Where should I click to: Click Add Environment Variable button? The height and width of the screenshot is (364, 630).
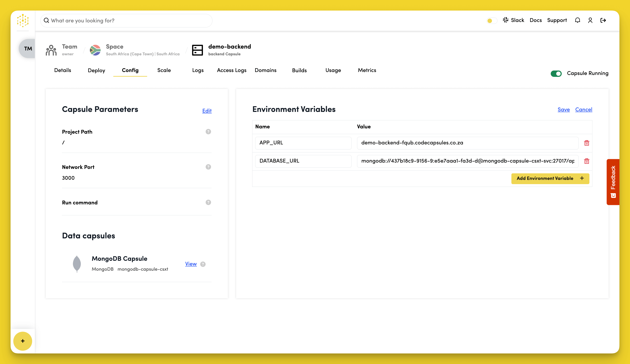point(550,178)
